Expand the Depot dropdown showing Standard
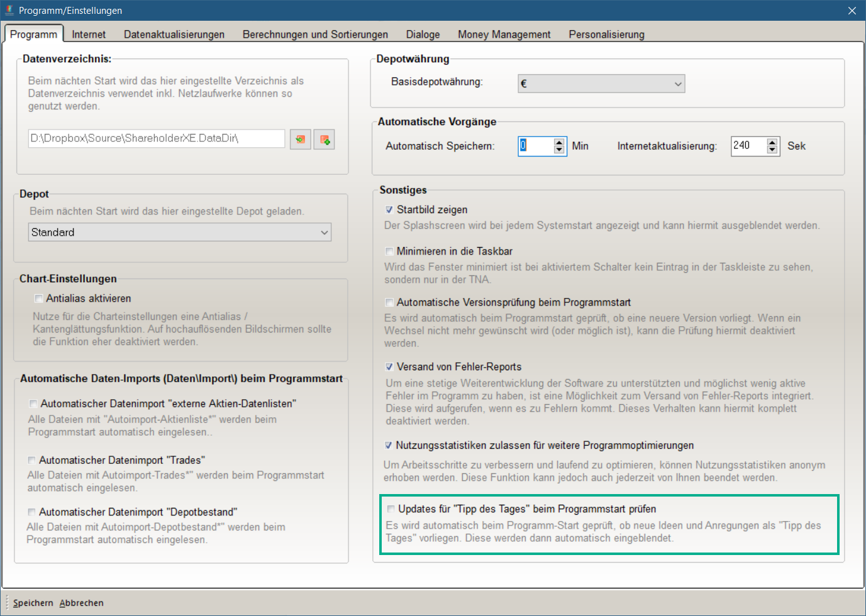 click(x=180, y=233)
